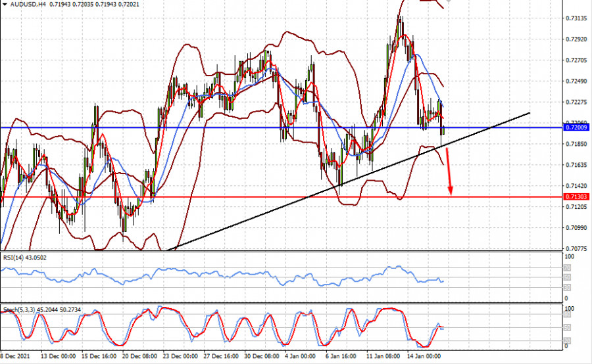Click the Stoch(5,3,3) indicator label
592x364 pixels.
click(42, 309)
